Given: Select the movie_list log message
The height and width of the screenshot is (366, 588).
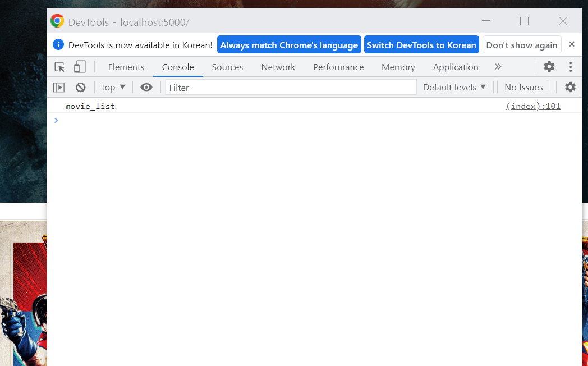Looking at the screenshot, I should 90,106.
